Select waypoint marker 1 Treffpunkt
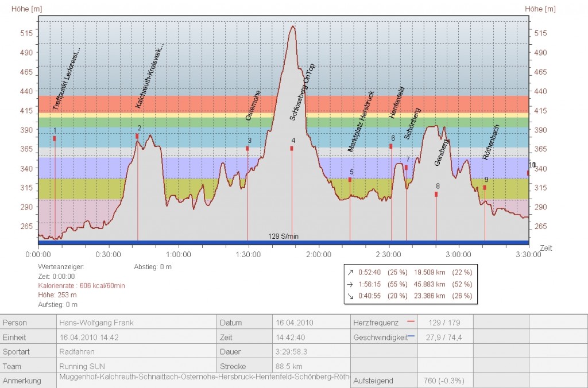The width and height of the screenshot is (588, 388). tap(55, 138)
